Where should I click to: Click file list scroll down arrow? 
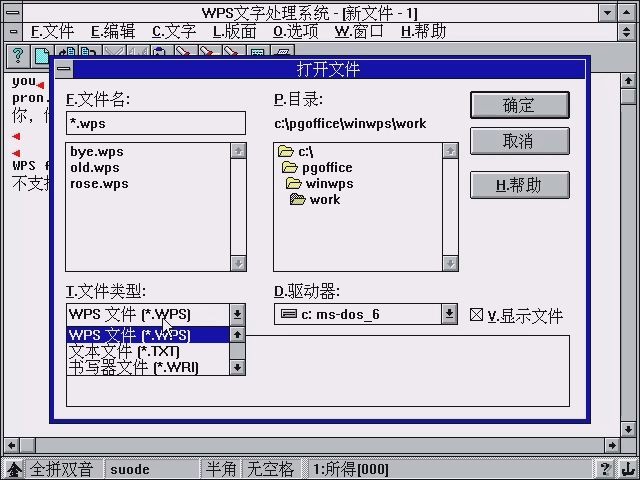(x=238, y=263)
